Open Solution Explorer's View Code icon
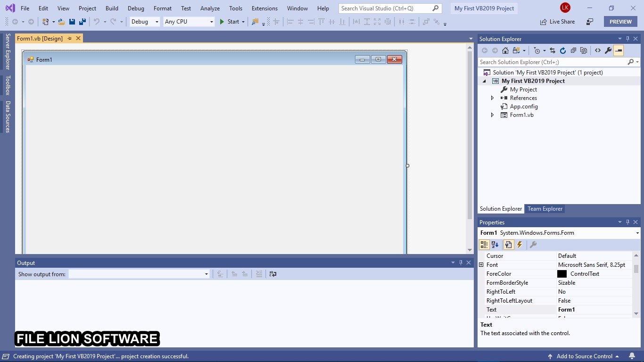 coord(598,50)
